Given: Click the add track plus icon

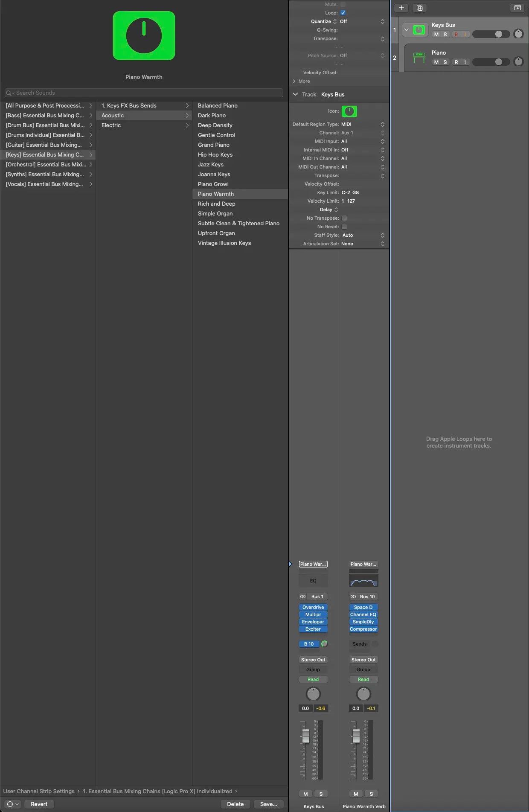Looking at the screenshot, I should (401, 8).
